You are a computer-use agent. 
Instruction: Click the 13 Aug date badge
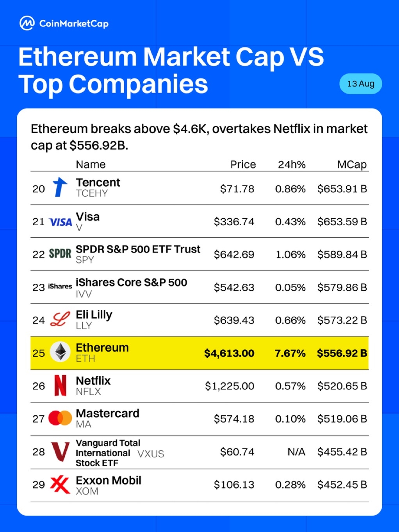click(361, 84)
